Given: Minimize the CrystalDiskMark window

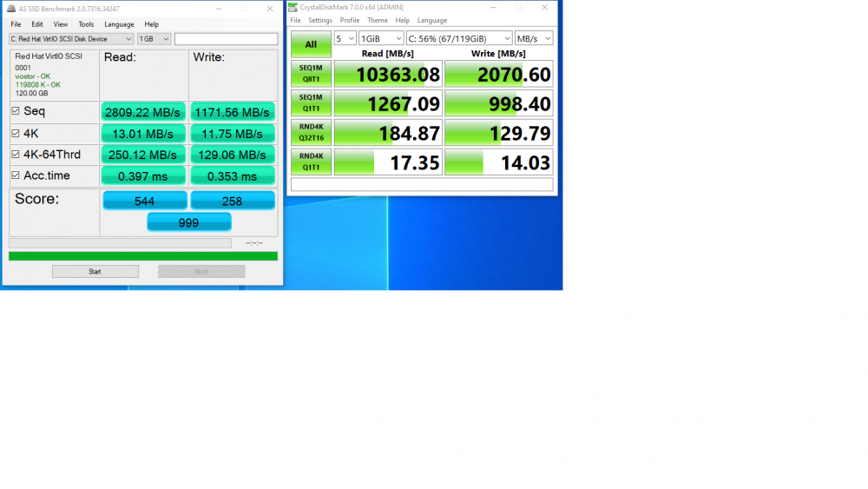Looking at the screenshot, I should (493, 7).
